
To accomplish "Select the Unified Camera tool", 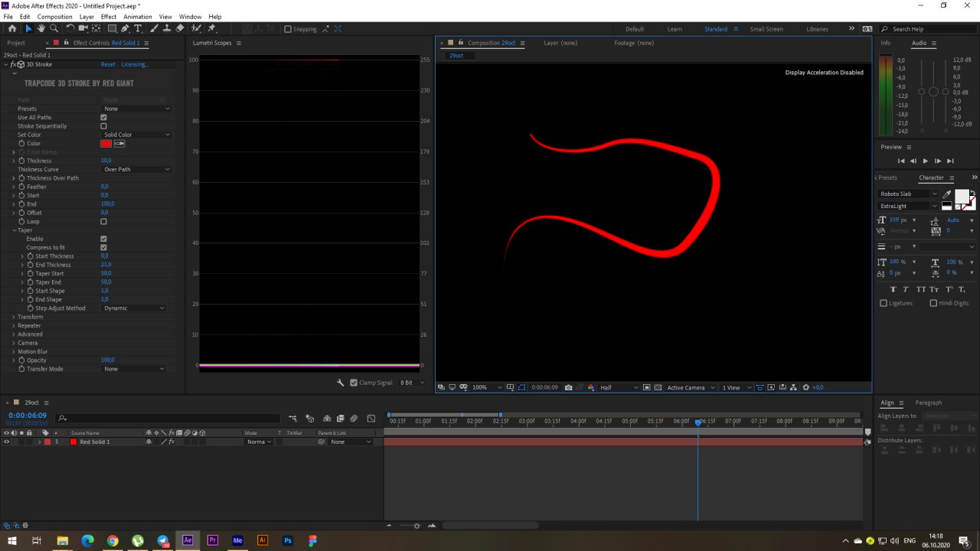I will click(x=83, y=28).
